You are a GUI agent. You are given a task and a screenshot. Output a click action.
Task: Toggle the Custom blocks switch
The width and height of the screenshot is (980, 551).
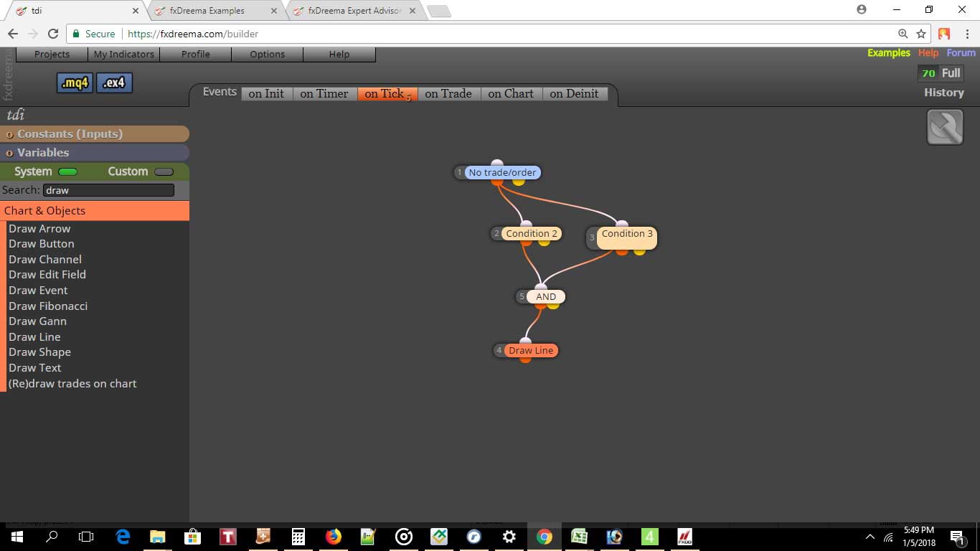click(164, 171)
